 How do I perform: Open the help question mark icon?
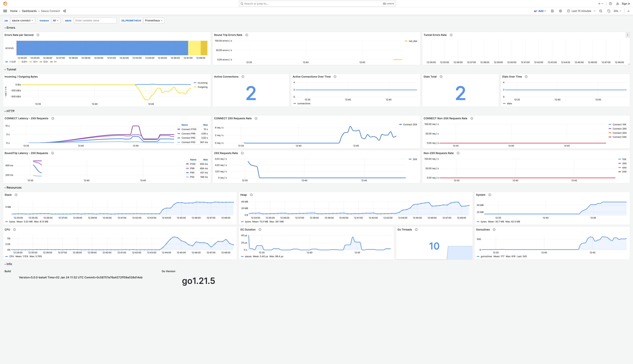[x=610, y=4]
